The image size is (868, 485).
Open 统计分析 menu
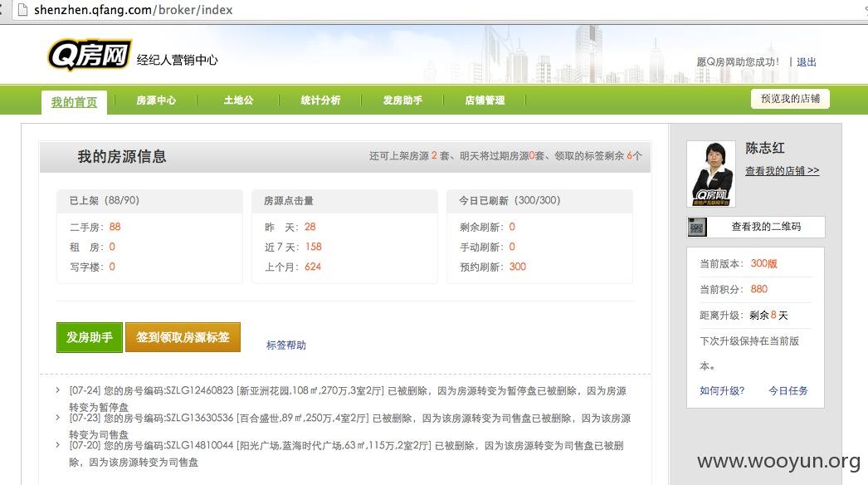click(x=320, y=100)
